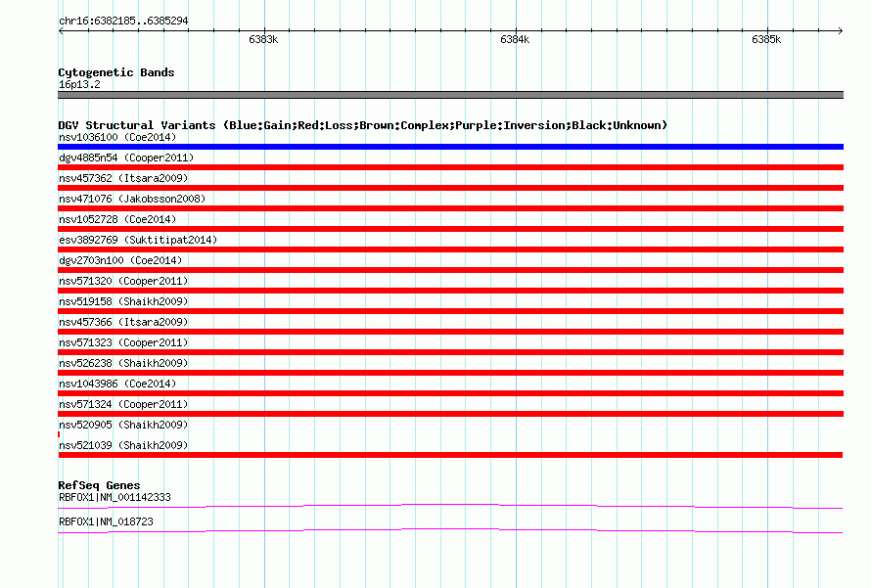Open the nsv519158 (Shaikh2009) label
The image size is (871, 588).
[x=123, y=301]
